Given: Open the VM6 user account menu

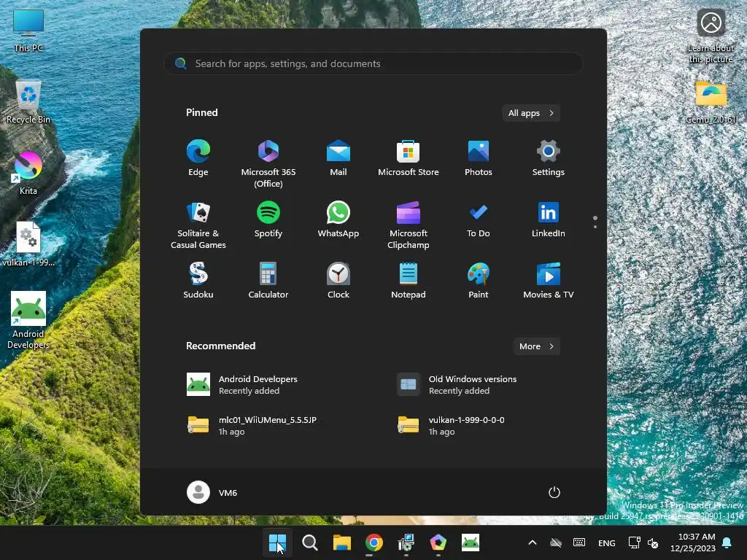Looking at the screenshot, I should (x=212, y=492).
